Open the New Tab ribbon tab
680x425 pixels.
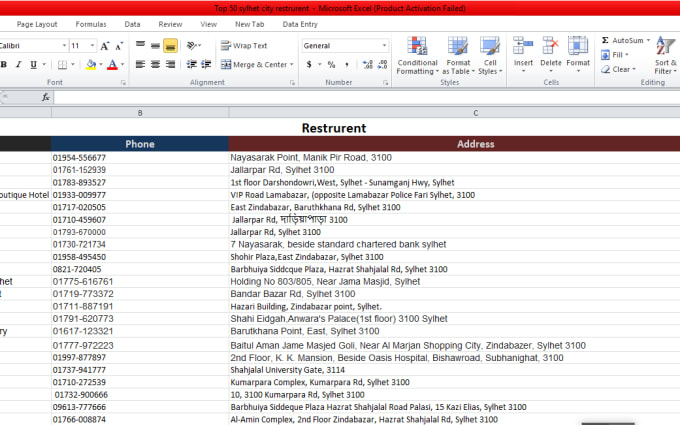[249, 24]
